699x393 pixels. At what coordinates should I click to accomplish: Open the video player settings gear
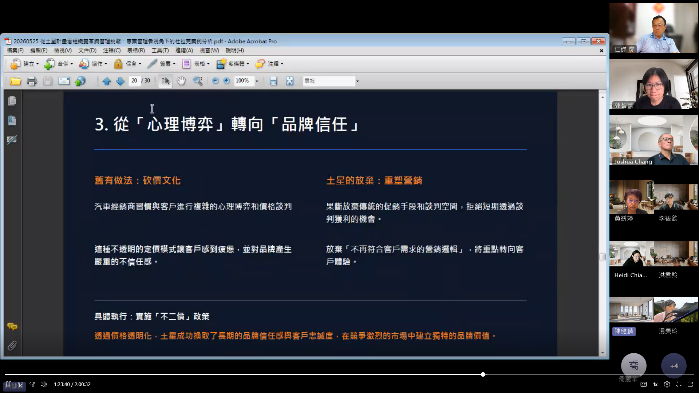coord(667,384)
